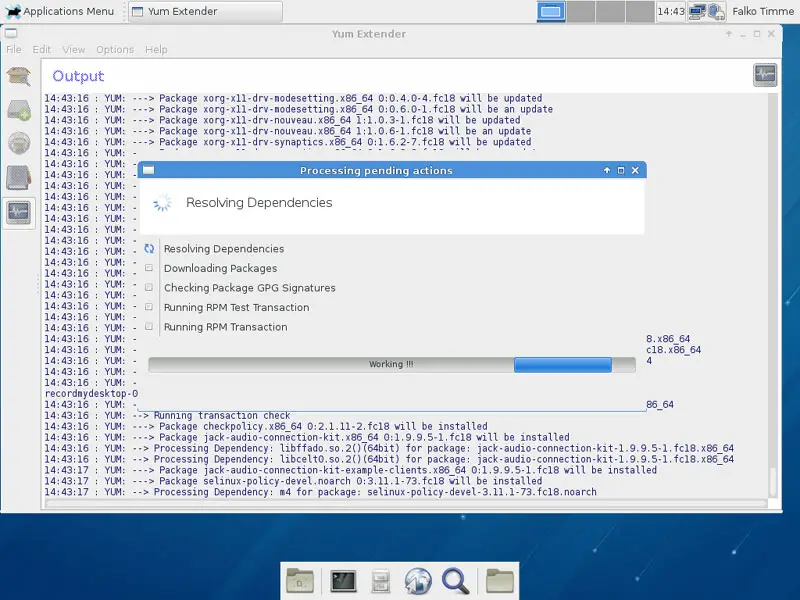Open the Edit menu
Viewport: 800px width, 600px height.
[x=41, y=49]
